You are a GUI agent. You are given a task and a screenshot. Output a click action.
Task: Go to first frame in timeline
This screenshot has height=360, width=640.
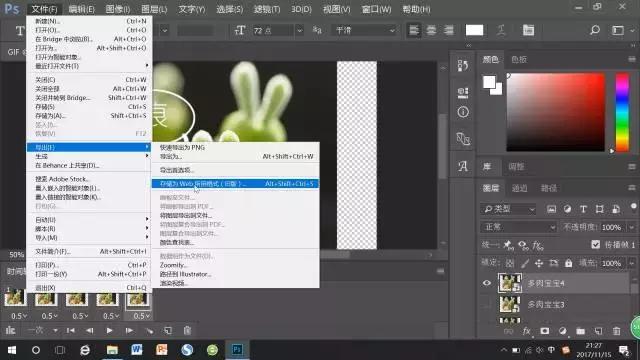click(x=70, y=331)
